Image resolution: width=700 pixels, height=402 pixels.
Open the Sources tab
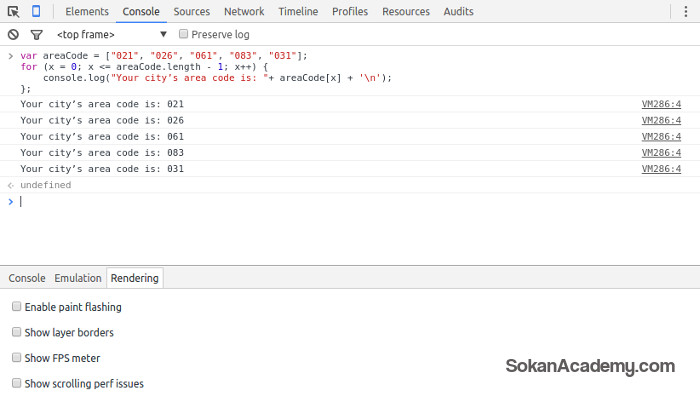coord(192,12)
